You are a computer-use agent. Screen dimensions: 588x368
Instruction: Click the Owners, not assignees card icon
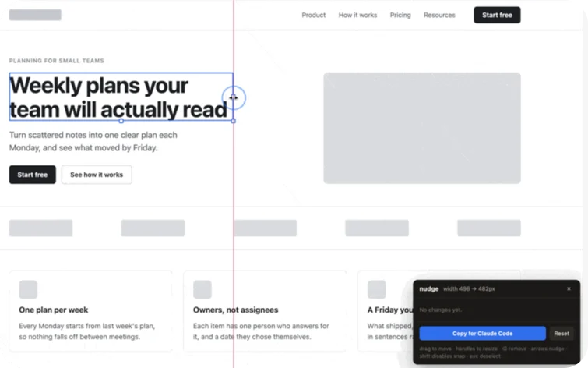202,289
